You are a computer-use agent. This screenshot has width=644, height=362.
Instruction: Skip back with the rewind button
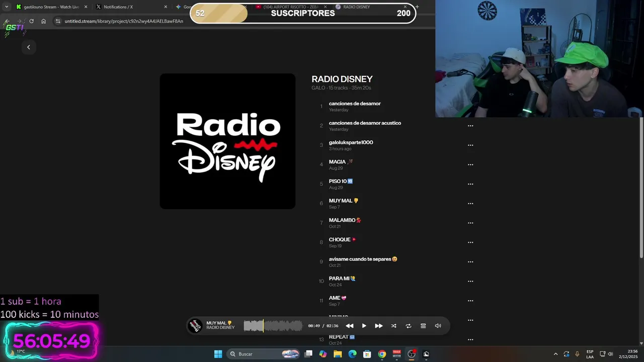pos(349,326)
